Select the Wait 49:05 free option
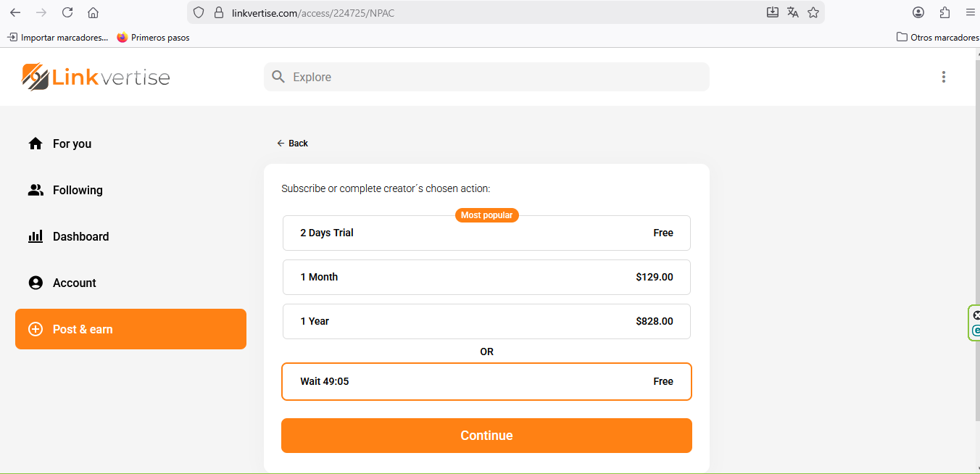The width and height of the screenshot is (980, 474). [486, 381]
